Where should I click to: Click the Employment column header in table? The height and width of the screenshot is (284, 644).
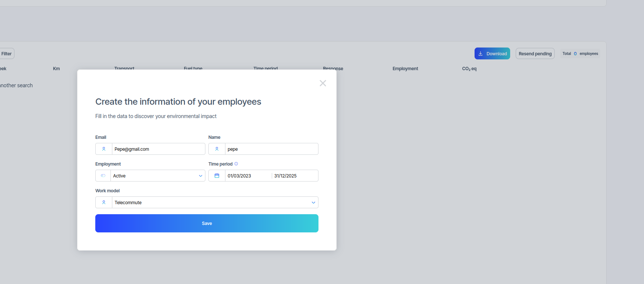405,69
